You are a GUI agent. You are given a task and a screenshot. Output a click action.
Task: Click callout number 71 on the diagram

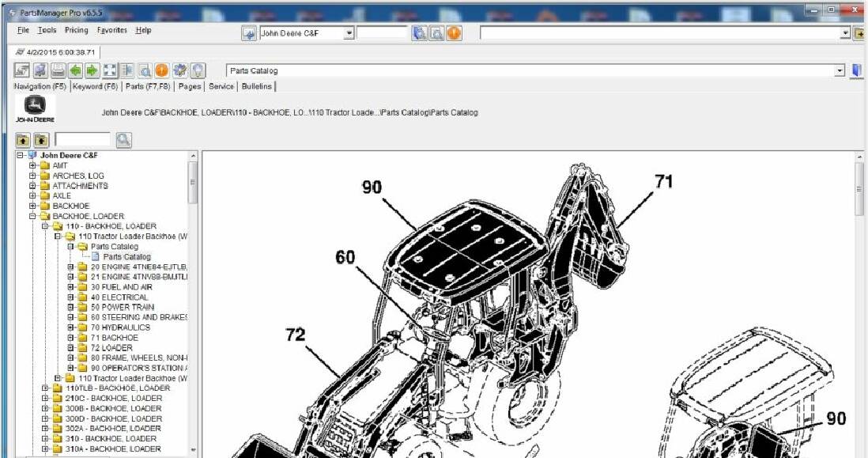pyautogui.click(x=664, y=181)
